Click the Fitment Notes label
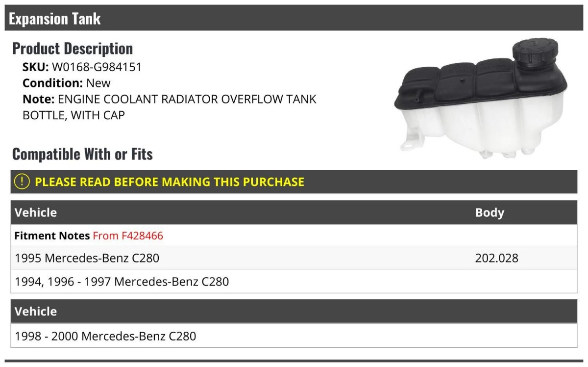 pos(52,236)
